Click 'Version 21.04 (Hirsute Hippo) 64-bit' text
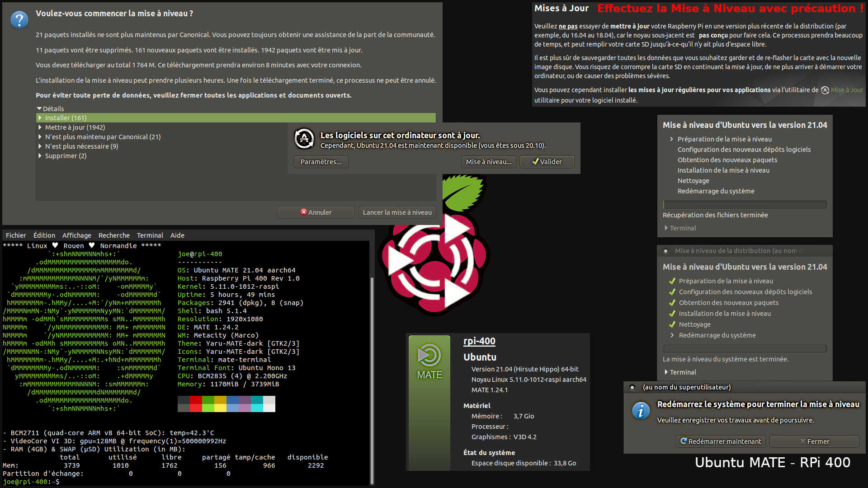 pos(525,369)
